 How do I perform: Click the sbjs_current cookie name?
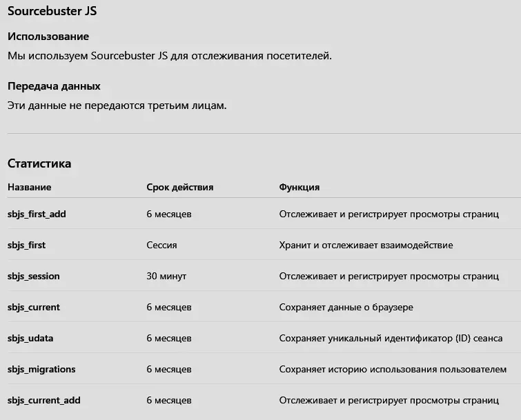pyautogui.click(x=34, y=307)
